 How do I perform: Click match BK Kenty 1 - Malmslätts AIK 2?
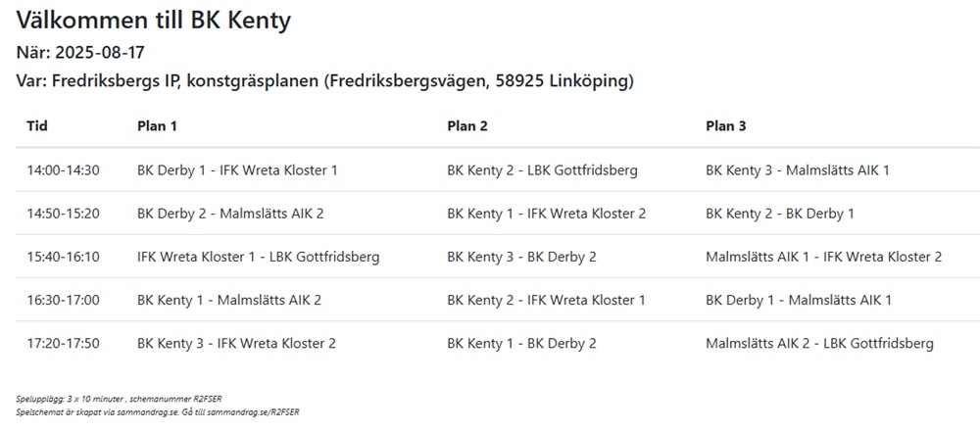228,300
